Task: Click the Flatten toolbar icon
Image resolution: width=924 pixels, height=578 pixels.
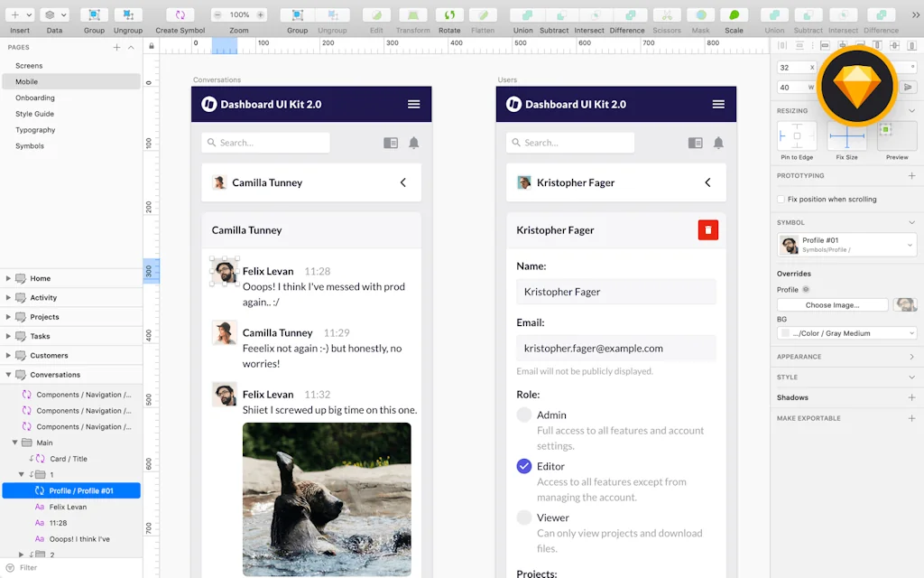Action: 484,14
